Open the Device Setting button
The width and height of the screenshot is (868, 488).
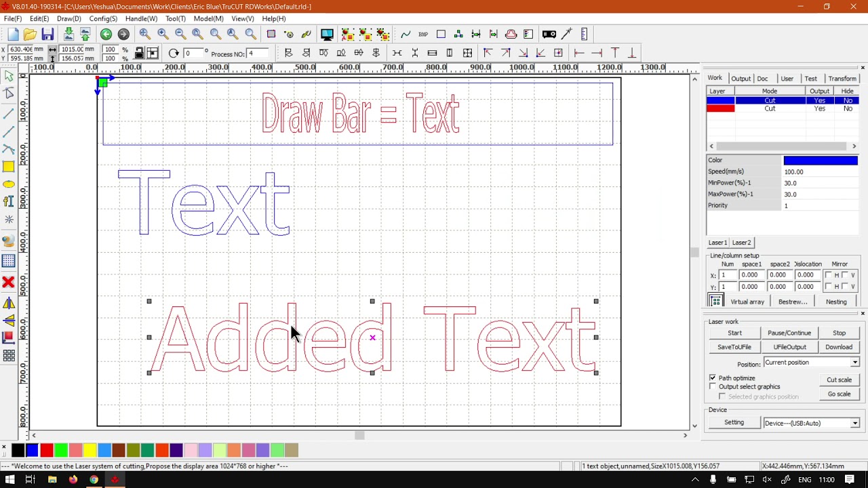tap(734, 422)
